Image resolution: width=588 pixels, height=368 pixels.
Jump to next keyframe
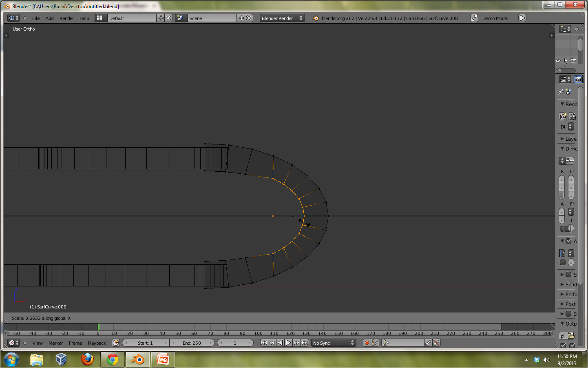(x=296, y=343)
